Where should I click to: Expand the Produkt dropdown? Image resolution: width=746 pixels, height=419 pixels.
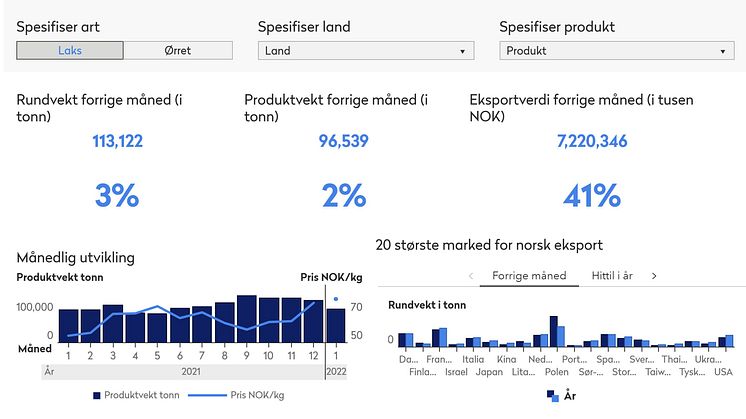(616, 50)
